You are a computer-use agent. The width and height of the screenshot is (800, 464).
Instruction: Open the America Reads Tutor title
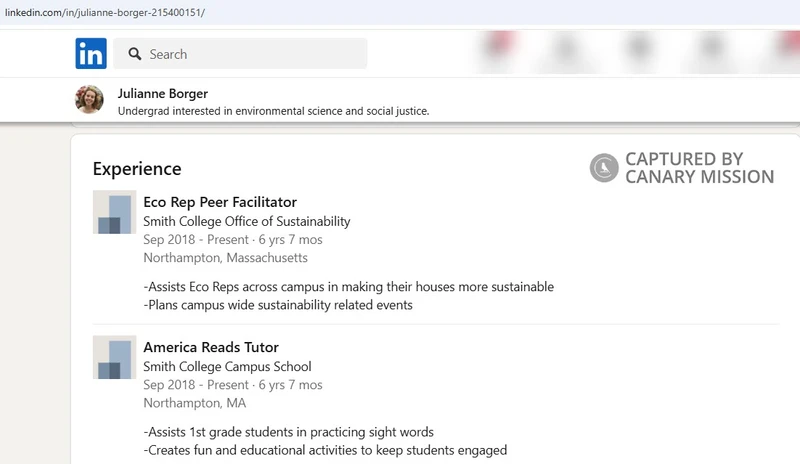[211, 347]
